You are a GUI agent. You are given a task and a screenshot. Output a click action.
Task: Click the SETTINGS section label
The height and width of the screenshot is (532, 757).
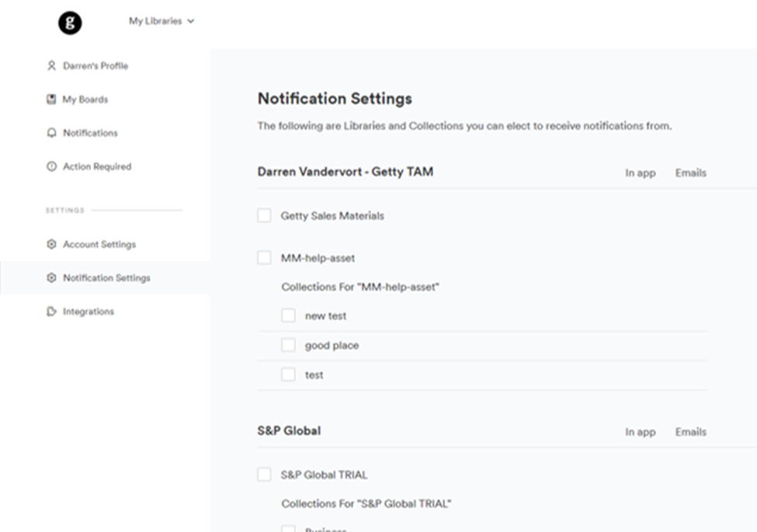64,210
